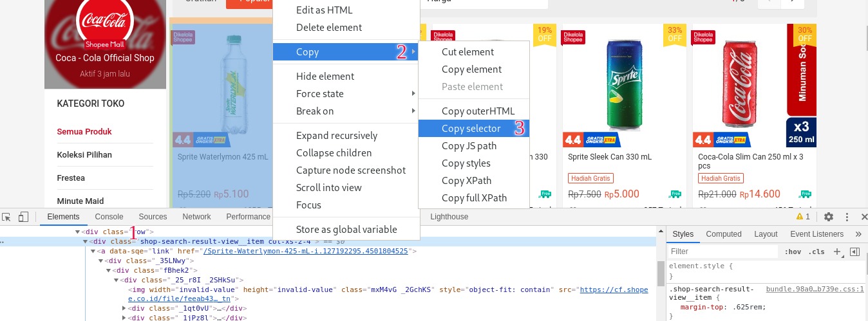Collapse the div class row node
The image size is (868, 321).
[78, 232]
